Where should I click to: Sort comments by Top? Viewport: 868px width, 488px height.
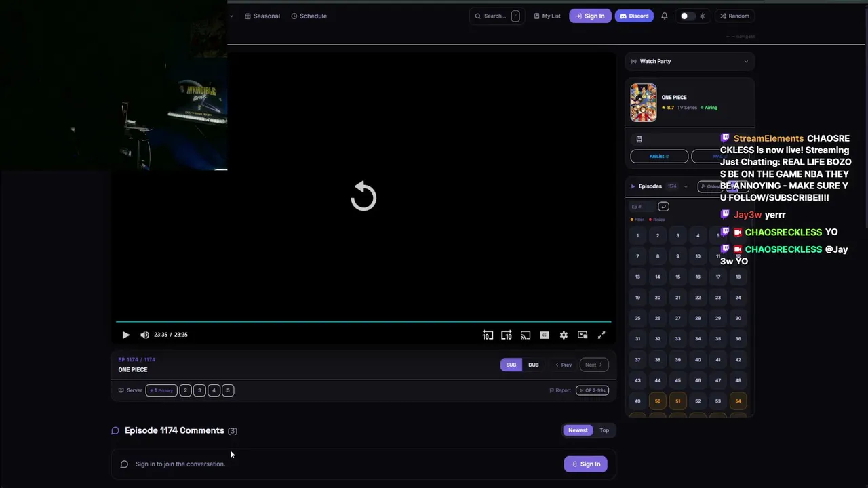coord(604,430)
